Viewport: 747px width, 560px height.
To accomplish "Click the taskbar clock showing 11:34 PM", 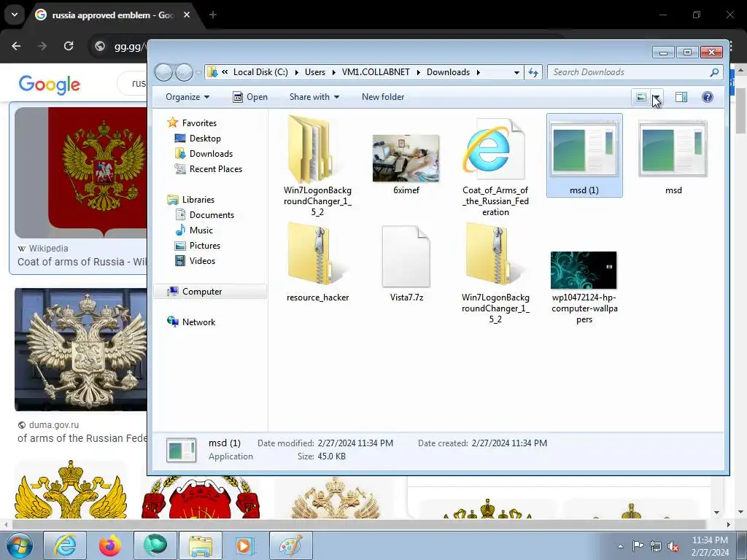I will point(710,546).
